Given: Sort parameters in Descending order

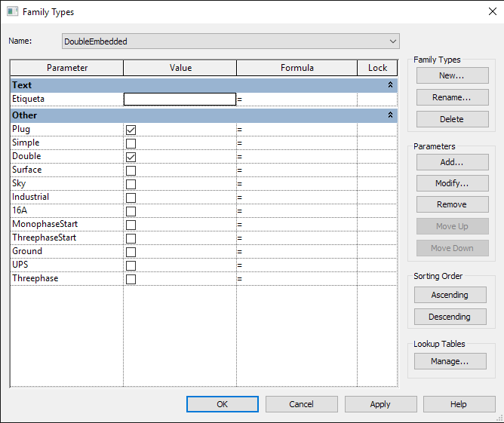Looking at the screenshot, I should (x=450, y=317).
